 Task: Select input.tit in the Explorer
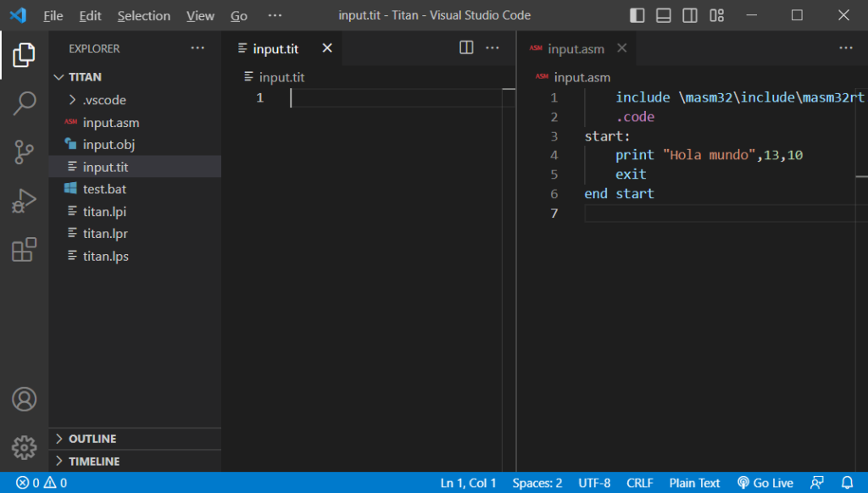[x=135, y=167]
